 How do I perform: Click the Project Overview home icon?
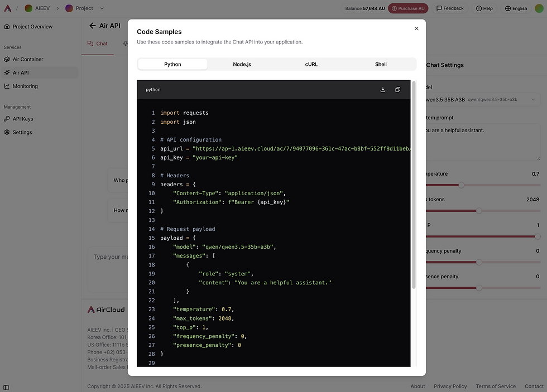point(7,26)
